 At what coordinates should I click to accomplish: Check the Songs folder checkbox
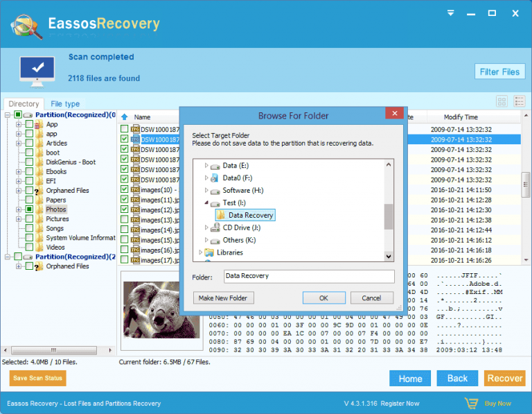coord(30,228)
